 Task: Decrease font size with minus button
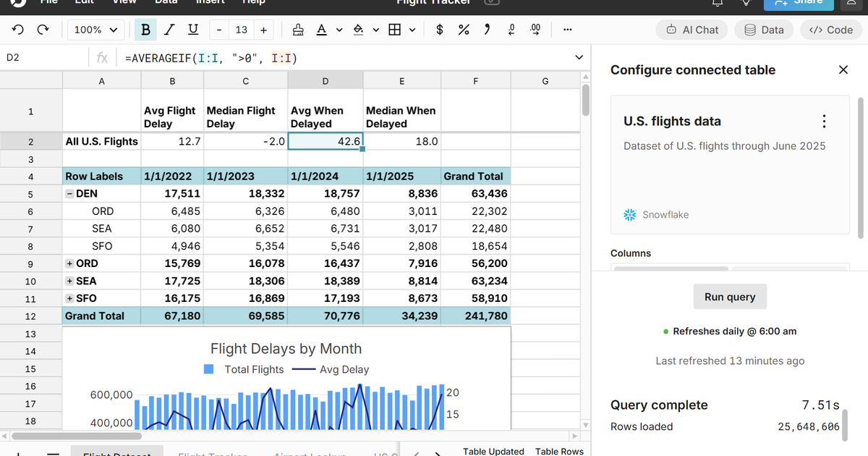pos(218,30)
